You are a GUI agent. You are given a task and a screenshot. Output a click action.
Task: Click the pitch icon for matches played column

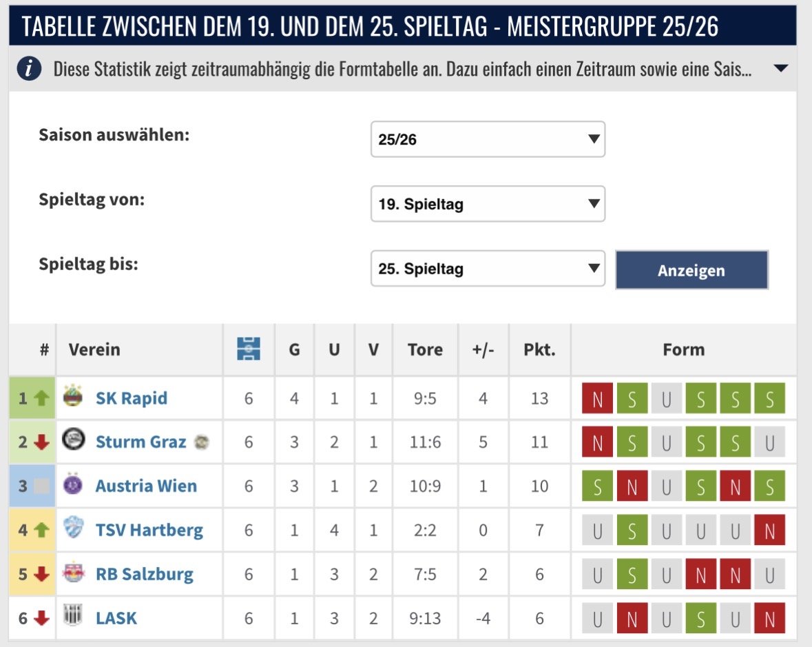pos(249,349)
